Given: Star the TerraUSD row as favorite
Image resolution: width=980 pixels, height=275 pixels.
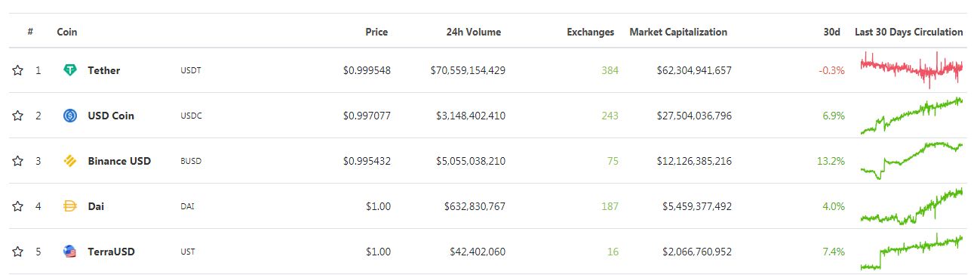Looking at the screenshot, I should pos(17,252).
